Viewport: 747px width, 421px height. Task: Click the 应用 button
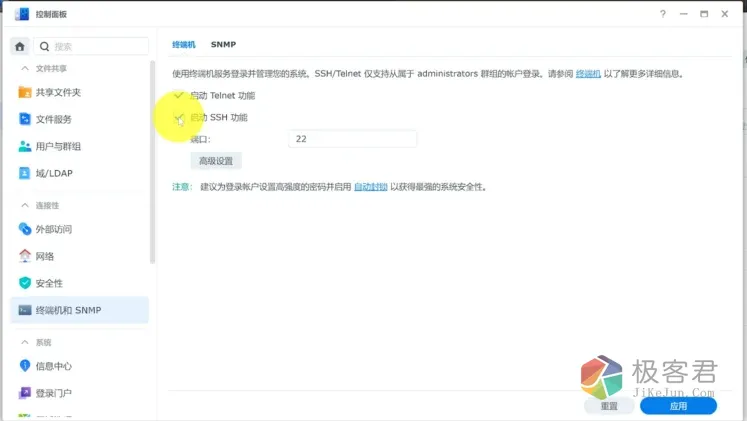[x=678, y=406]
